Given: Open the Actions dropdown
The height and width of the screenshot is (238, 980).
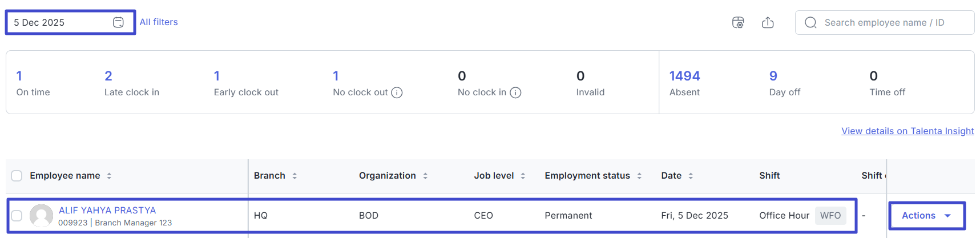Looking at the screenshot, I should [926, 216].
